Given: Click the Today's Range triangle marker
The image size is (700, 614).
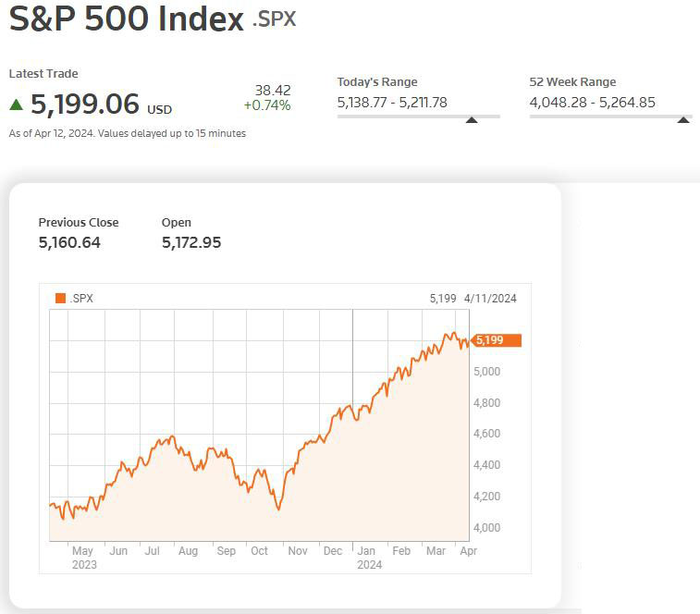Looking at the screenshot, I should pyautogui.click(x=472, y=119).
